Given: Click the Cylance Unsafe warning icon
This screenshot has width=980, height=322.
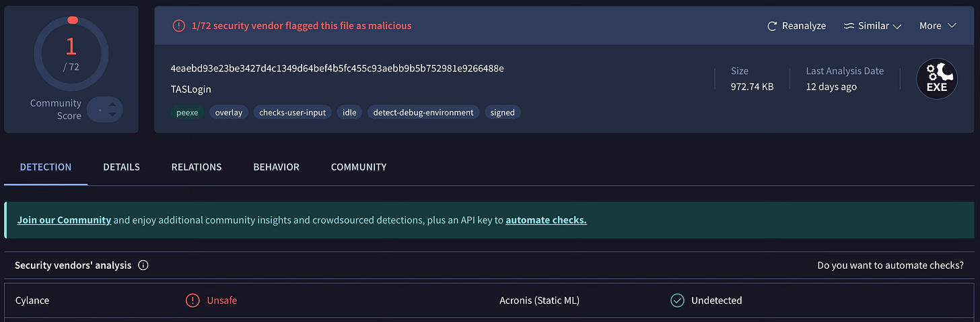Looking at the screenshot, I should coord(193,300).
